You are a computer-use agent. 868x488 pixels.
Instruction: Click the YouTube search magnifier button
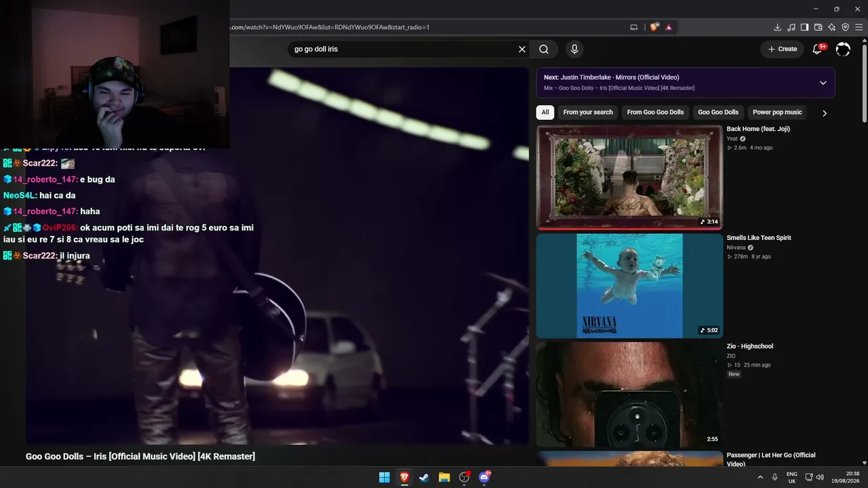(544, 49)
